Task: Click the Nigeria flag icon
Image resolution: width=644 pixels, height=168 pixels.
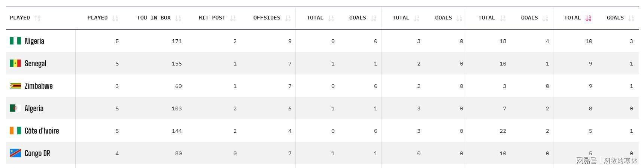Action: [15, 41]
